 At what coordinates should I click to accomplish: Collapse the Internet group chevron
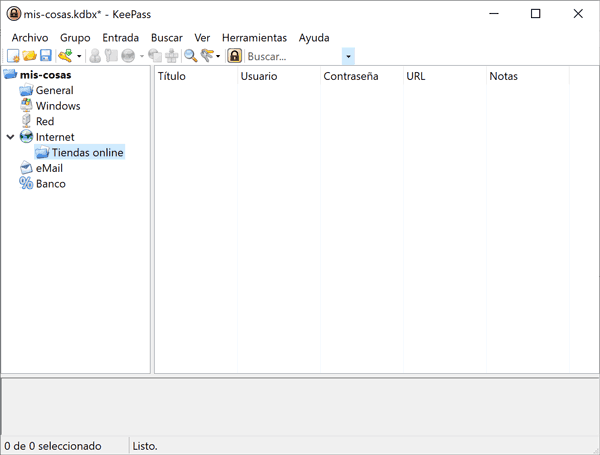[x=11, y=137]
